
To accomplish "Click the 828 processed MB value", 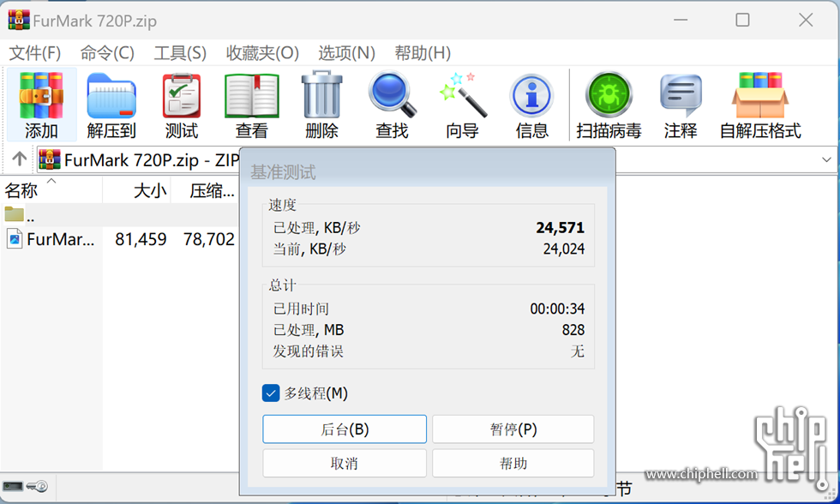I will 573,330.
